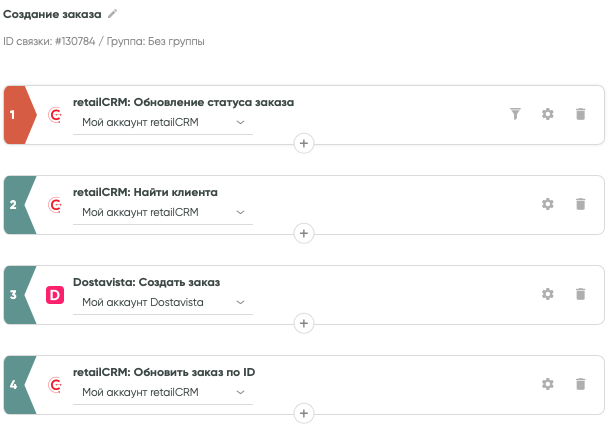This screenshot has width=610, height=429.
Task: Delete the "Найти клиента" step with the trash icon
Action: click(580, 204)
